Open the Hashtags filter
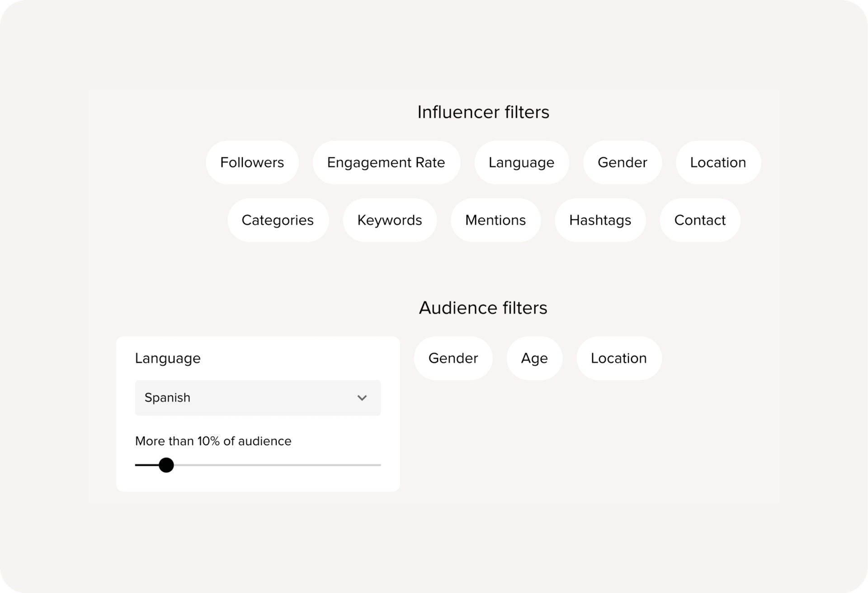The image size is (868, 593). [600, 220]
